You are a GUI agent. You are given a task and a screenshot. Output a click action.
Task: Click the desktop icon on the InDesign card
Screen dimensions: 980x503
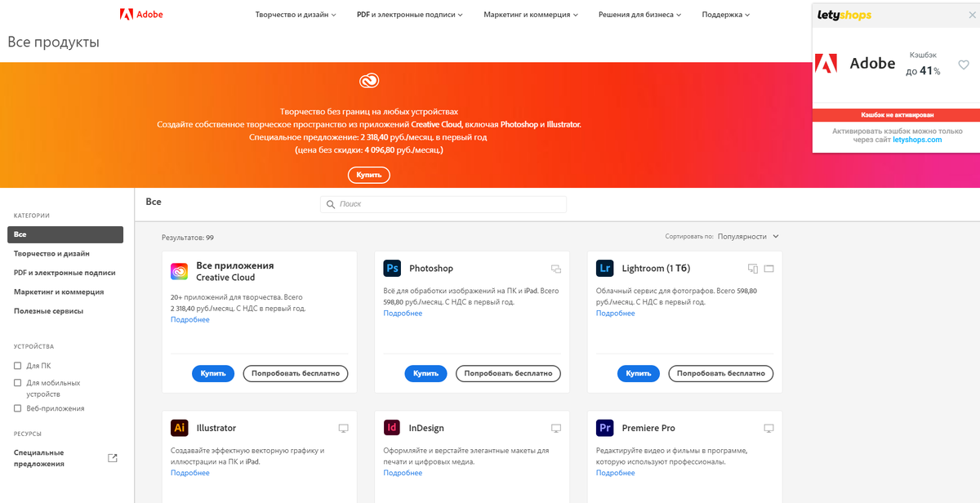click(x=556, y=428)
